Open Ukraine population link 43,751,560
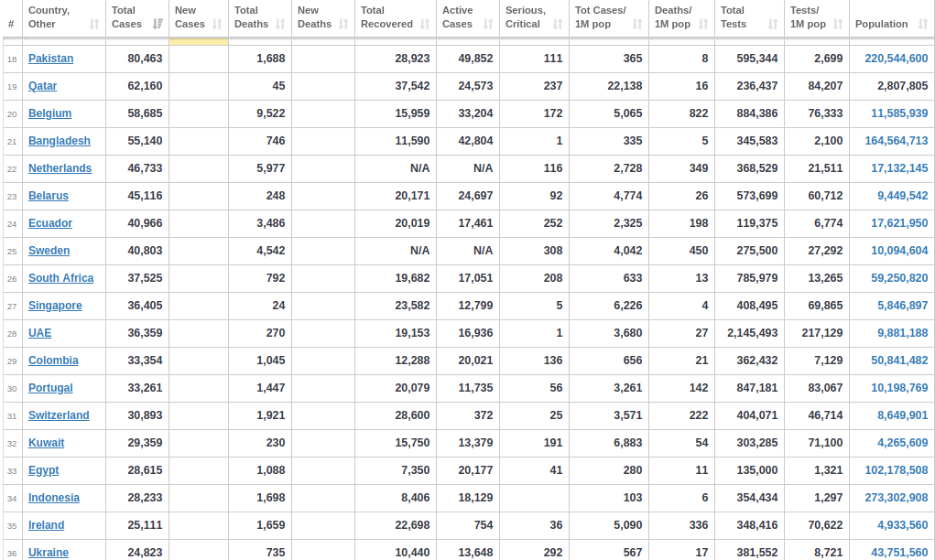This screenshot has height=560, width=935. (899, 553)
